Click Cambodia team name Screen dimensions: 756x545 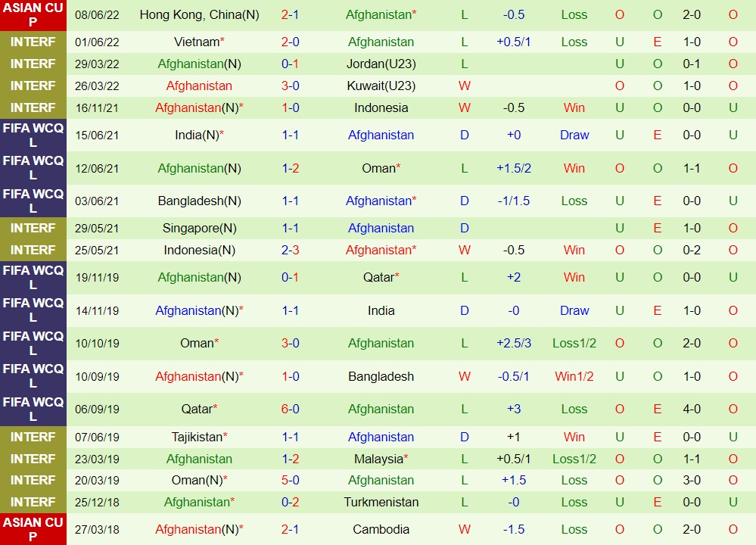381,530
